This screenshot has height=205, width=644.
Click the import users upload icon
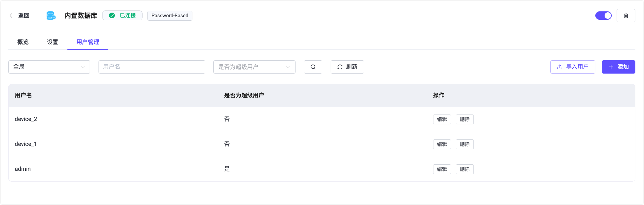[x=560, y=67]
